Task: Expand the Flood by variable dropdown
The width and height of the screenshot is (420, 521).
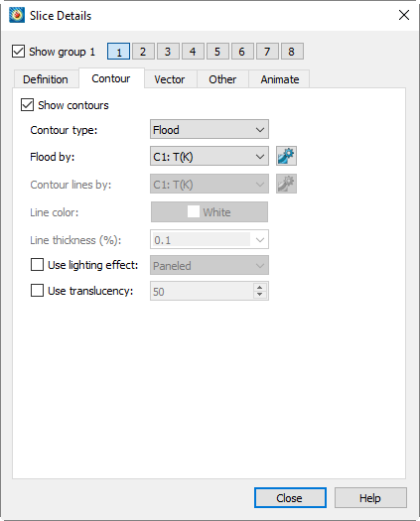Action: pyautogui.click(x=210, y=156)
